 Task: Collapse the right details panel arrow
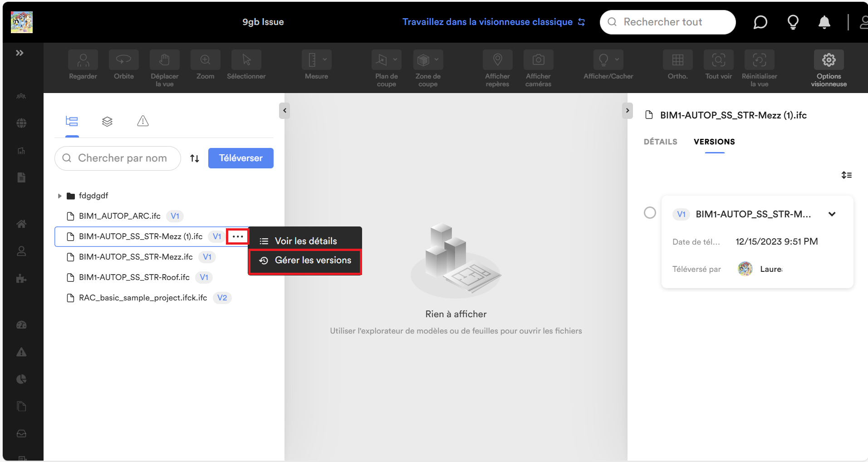627,110
